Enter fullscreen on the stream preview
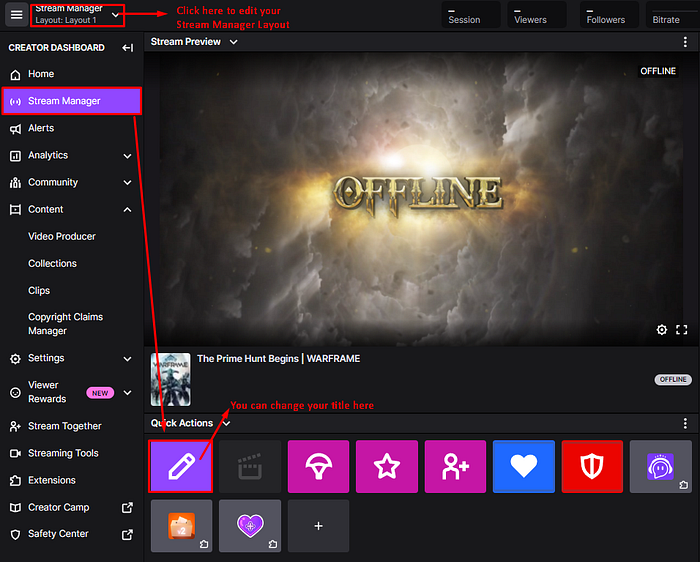 point(682,330)
